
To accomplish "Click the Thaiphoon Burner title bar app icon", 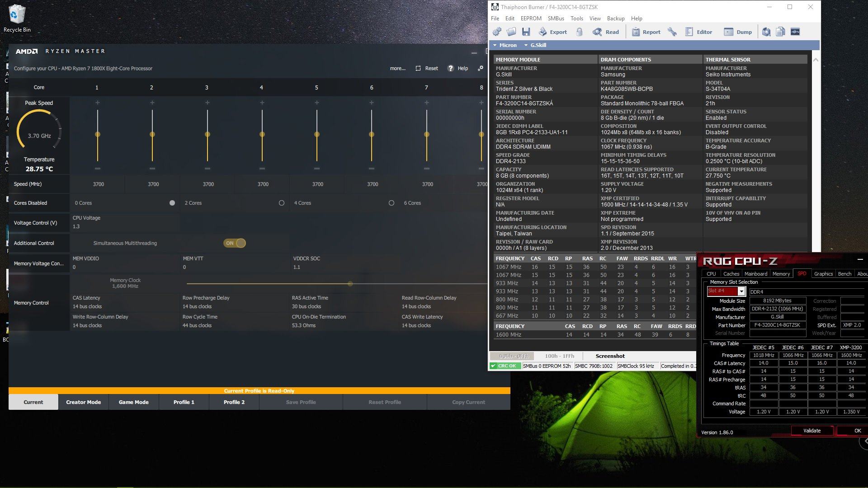I will [x=495, y=7].
